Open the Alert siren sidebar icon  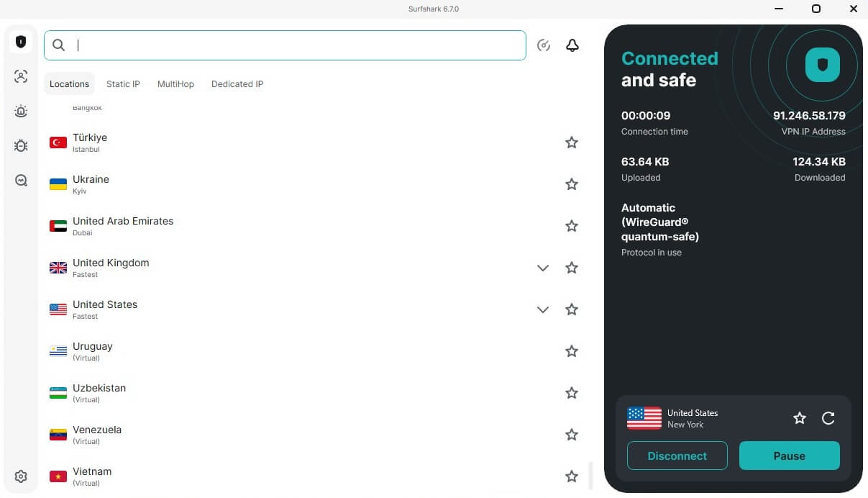click(x=21, y=111)
